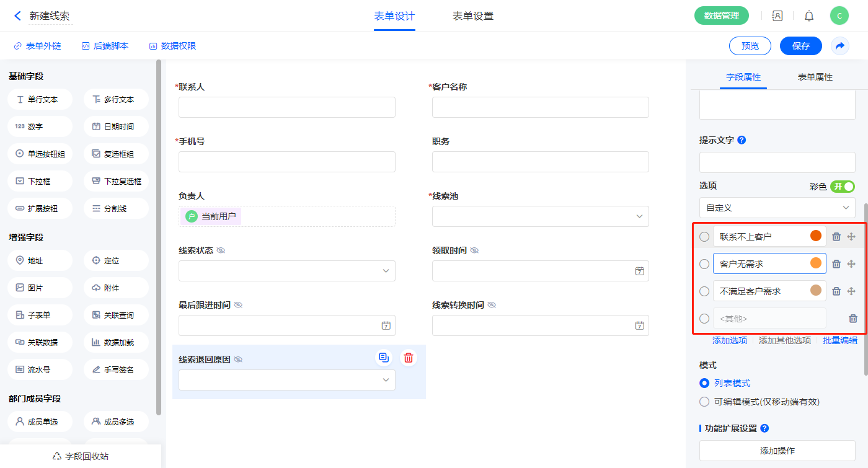Click help icon next to 提示文字
868x468 pixels.
point(742,140)
